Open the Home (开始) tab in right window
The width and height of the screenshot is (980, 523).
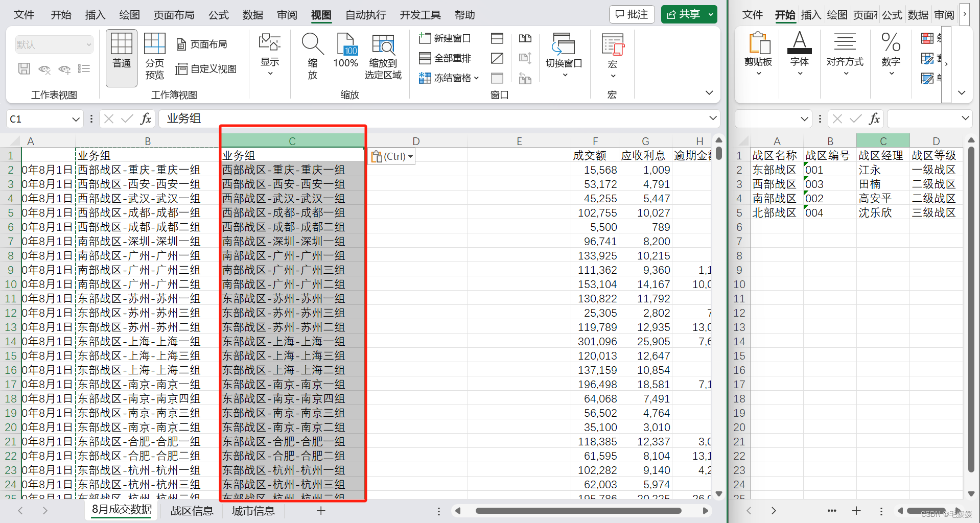(785, 15)
